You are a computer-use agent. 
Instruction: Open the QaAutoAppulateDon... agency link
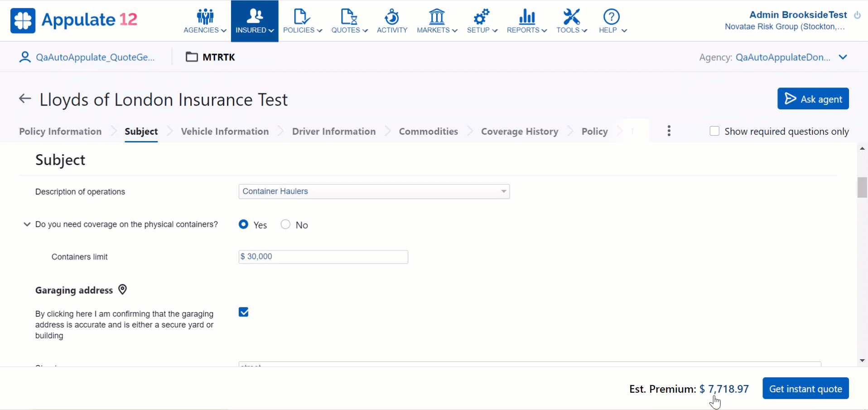783,57
